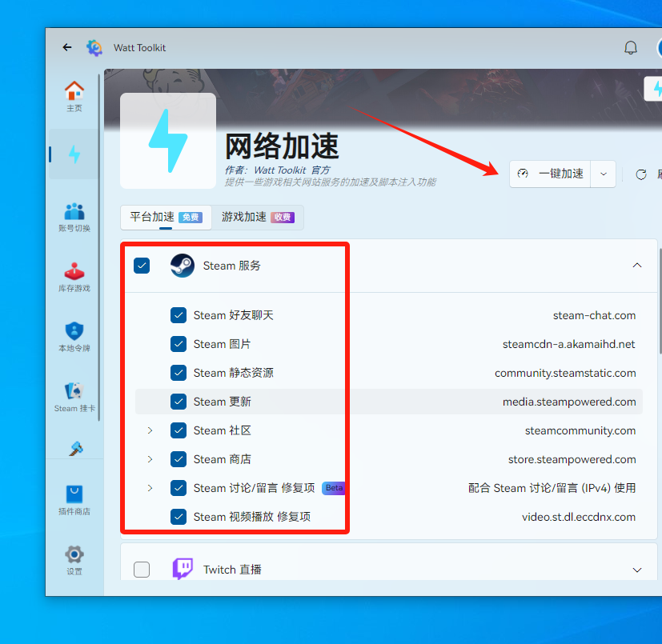This screenshot has height=644, width=662.
Task: Click the refresh icon beside 一键加速
Action: 641,174
